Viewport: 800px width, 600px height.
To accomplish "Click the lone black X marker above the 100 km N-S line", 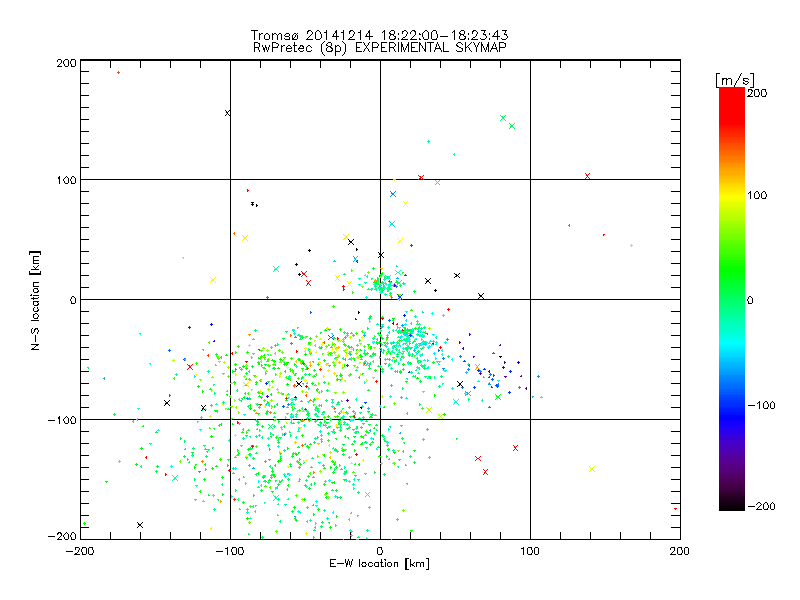I will 228,113.
